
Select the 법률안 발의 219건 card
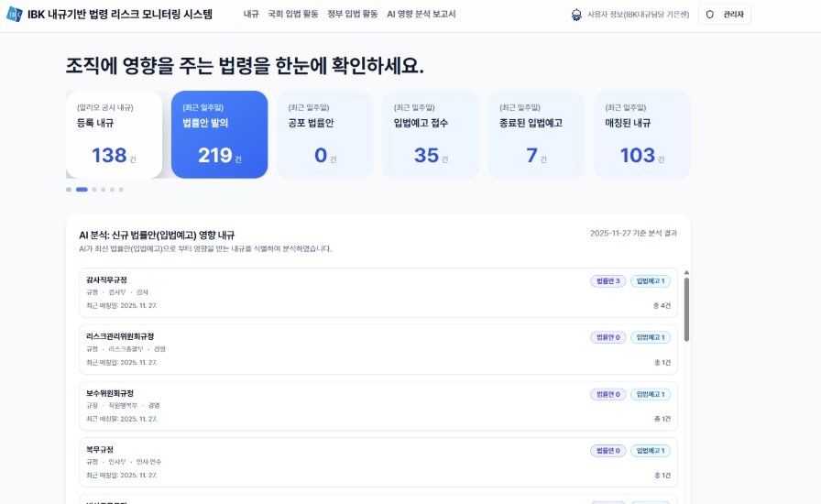219,134
